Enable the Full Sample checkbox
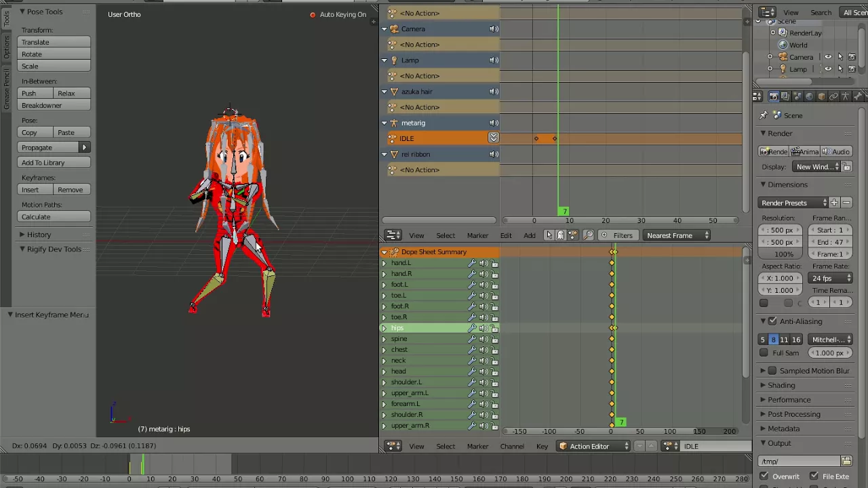The height and width of the screenshot is (488, 868). [764, 352]
